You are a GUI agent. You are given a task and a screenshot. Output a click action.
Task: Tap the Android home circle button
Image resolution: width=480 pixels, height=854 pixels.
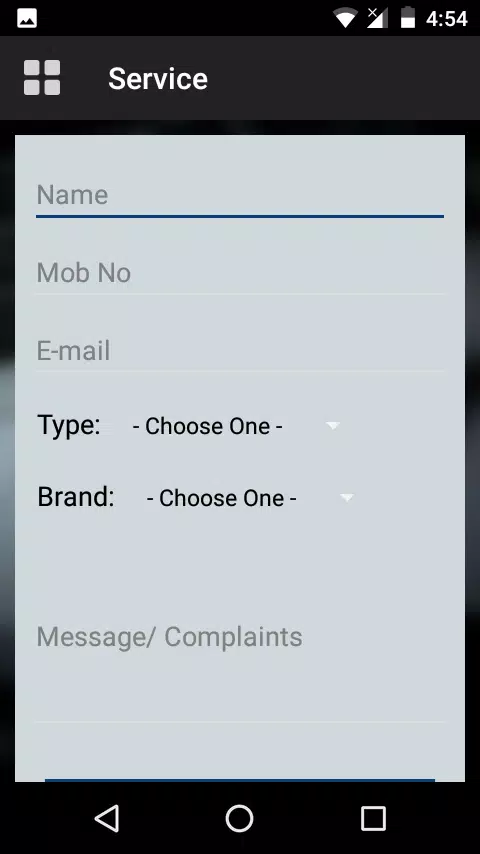[240, 818]
